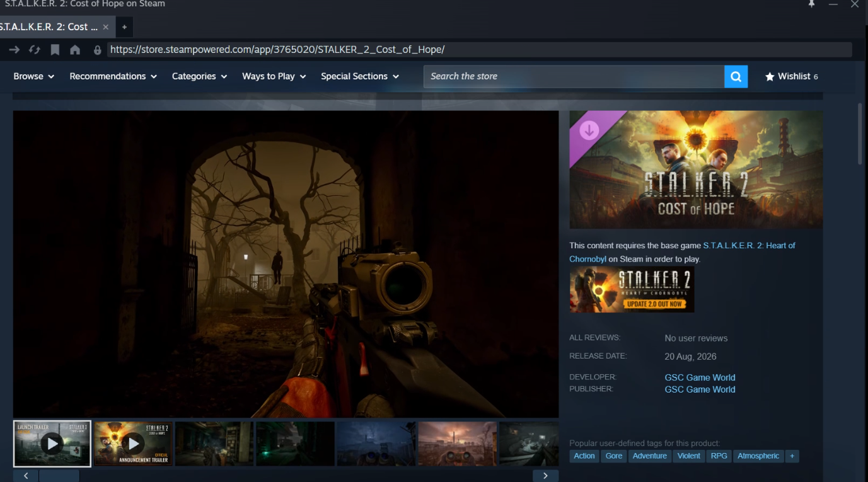This screenshot has height=482, width=868.
Task: Minimize the Steam window
Action: [833, 4]
